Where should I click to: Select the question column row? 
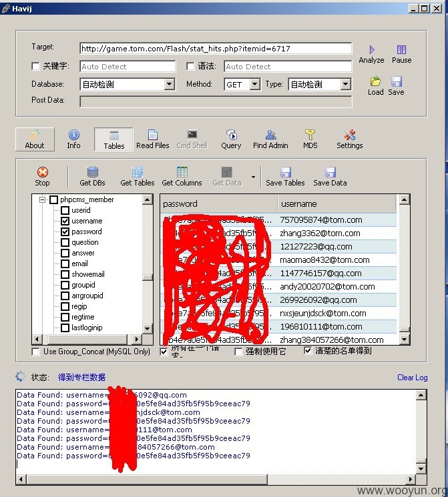pyautogui.click(x=85, y=242)
